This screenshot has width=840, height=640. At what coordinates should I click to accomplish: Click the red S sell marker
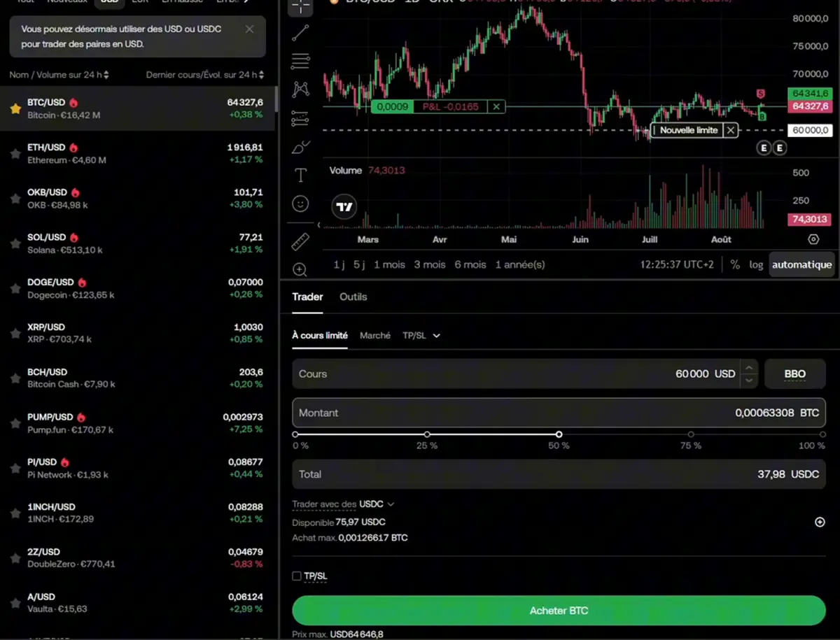(x=761, y=94)
